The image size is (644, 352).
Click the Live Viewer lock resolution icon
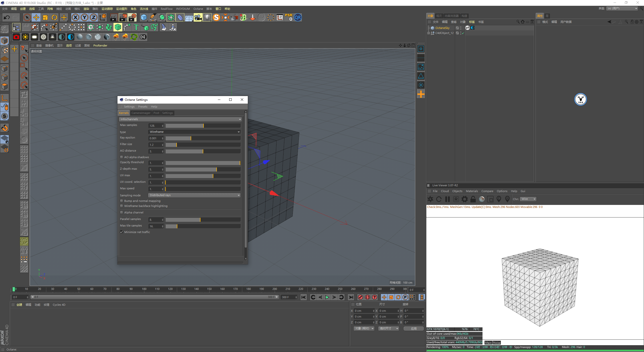click(473, 199)
